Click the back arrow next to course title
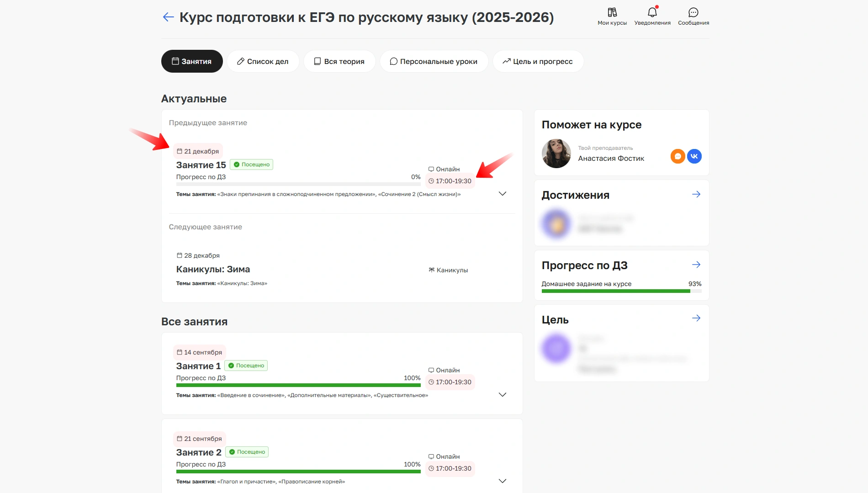 coord(168,17)
